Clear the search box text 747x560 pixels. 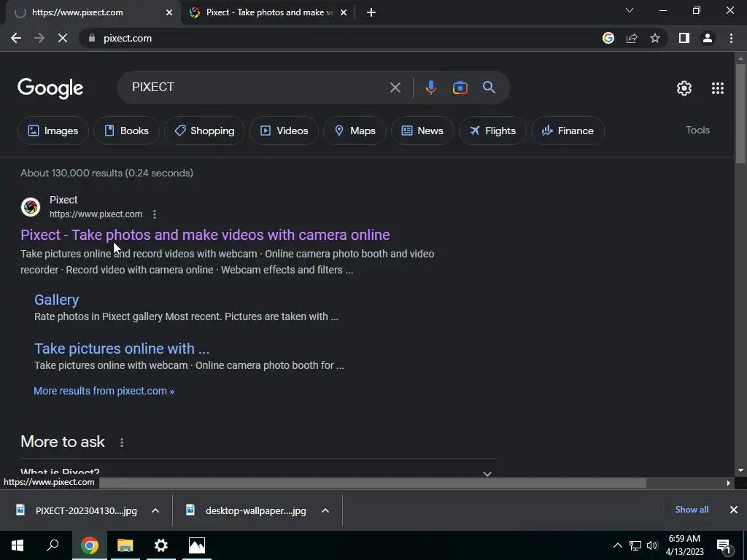point(395,87)
